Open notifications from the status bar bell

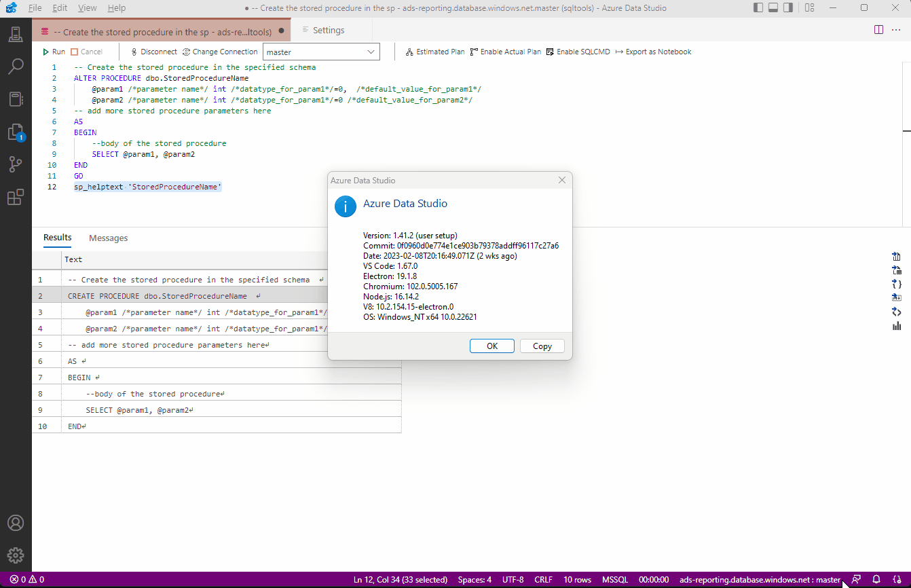tap(876, 579)
